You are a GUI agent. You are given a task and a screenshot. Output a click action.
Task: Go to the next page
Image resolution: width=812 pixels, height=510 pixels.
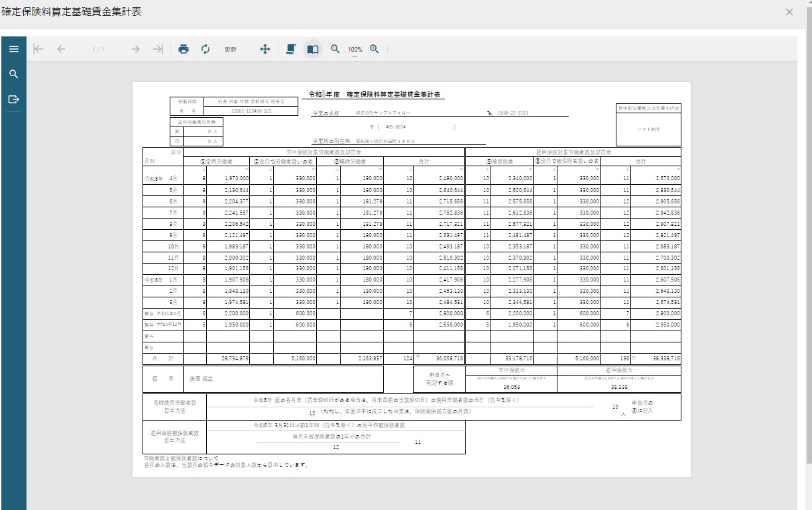136,49
